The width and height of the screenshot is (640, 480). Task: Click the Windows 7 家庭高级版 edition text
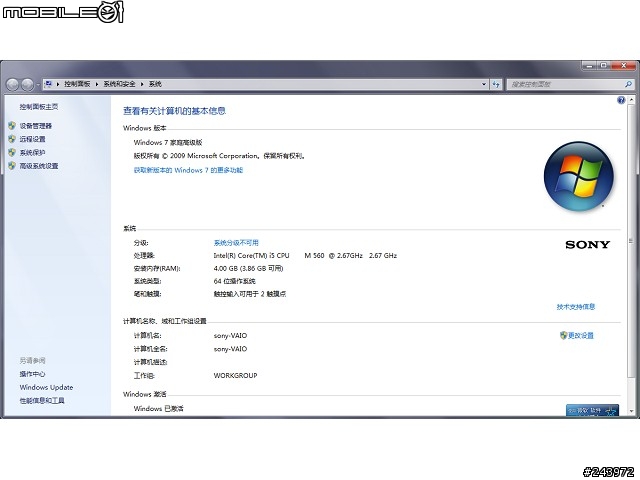pyautogui.click(x=168, y=142)
